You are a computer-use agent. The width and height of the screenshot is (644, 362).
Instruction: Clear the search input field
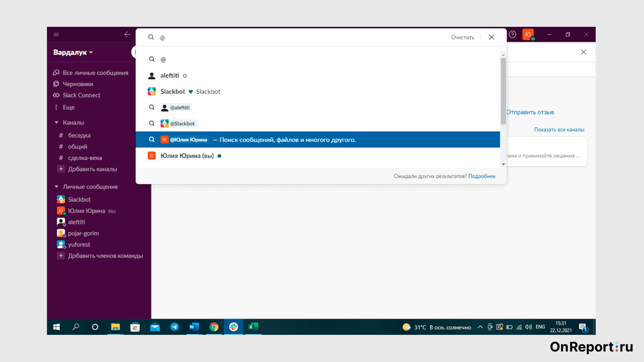463,37
